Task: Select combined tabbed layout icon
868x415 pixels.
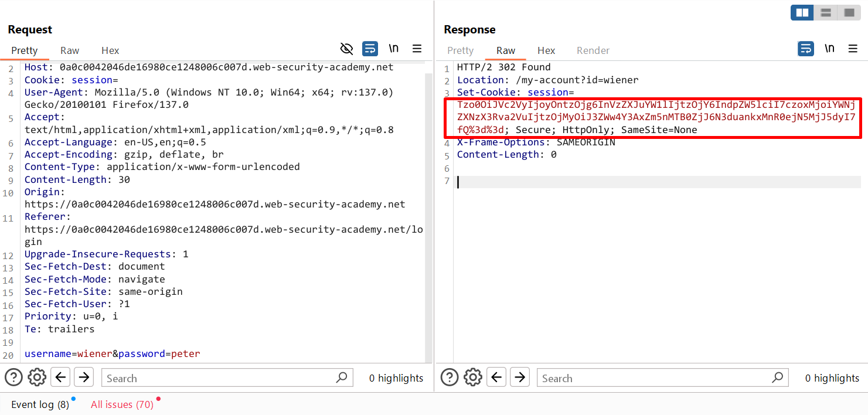Action: click(849, 12)
